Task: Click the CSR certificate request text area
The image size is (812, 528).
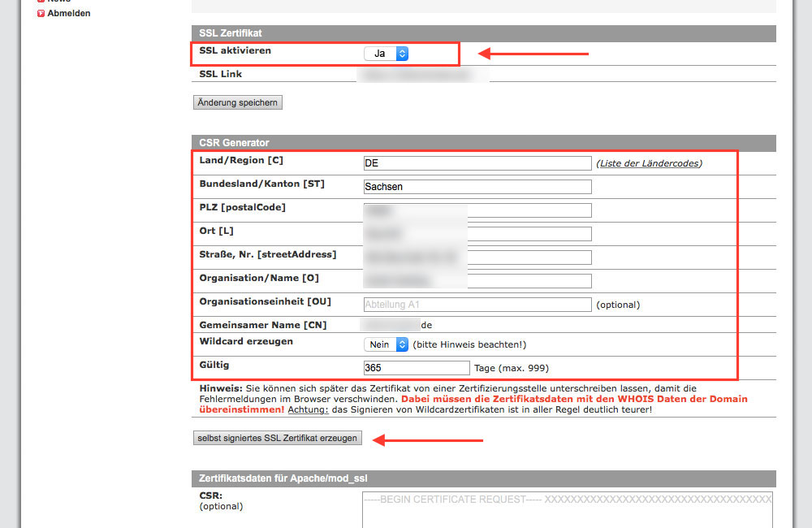Action: pyautogui.click(x=568, y=510)
